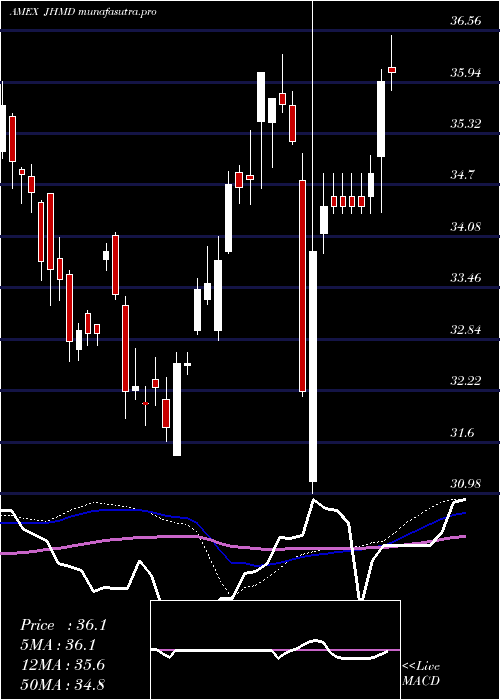This screenshot has height=700, width=500.
Task: Click the 5MA : 36.1 readout
Action: (x=58, y=645)
